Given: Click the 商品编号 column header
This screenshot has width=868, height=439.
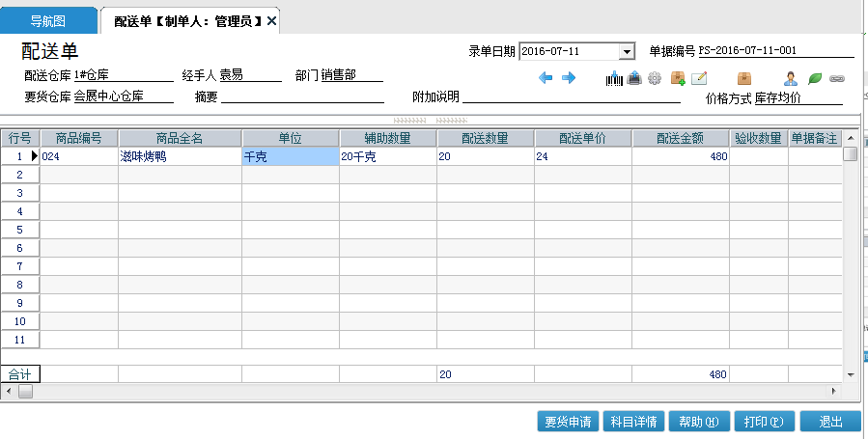Looking at the screenshot, I should click(x=79, y=138).
